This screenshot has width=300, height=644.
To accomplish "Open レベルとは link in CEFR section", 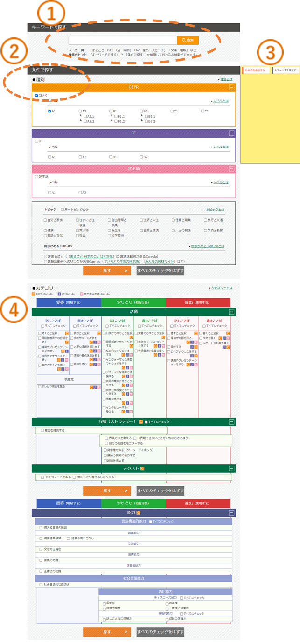I will 221,101.
